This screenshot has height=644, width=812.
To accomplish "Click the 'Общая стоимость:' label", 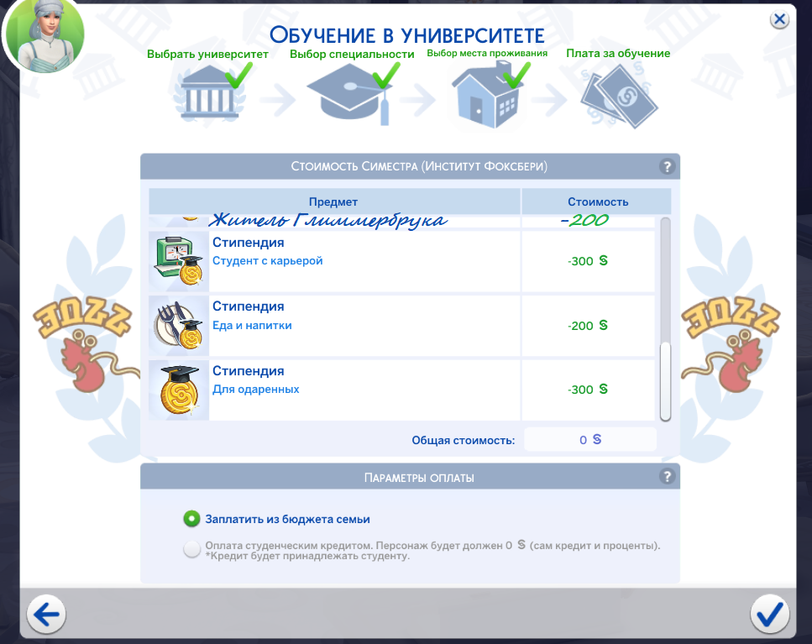I will tap(463, 440).
